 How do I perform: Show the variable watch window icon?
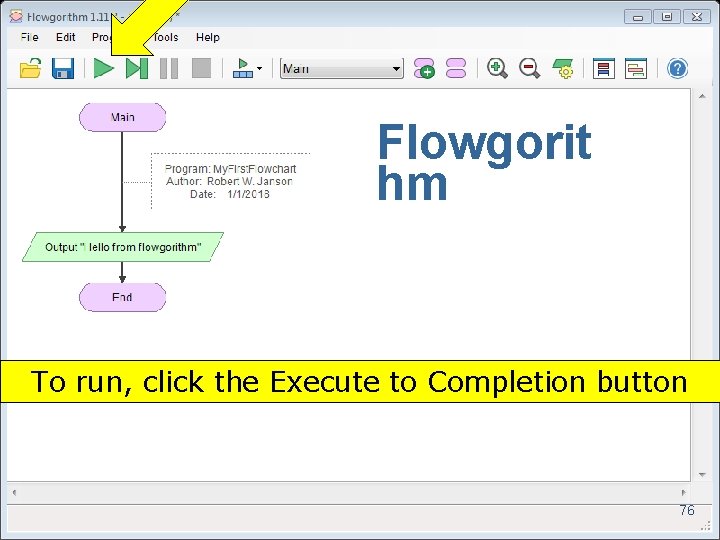(x=636, y=69)
